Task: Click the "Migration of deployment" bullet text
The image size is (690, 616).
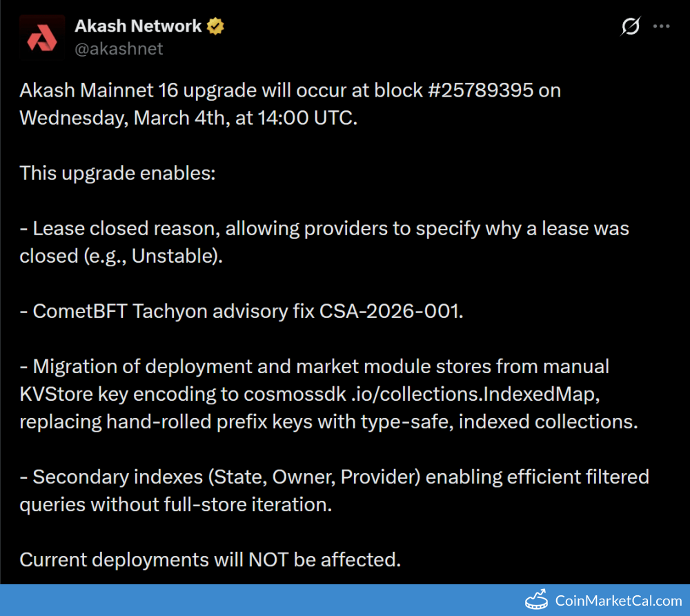Action: tap(314, 366)
